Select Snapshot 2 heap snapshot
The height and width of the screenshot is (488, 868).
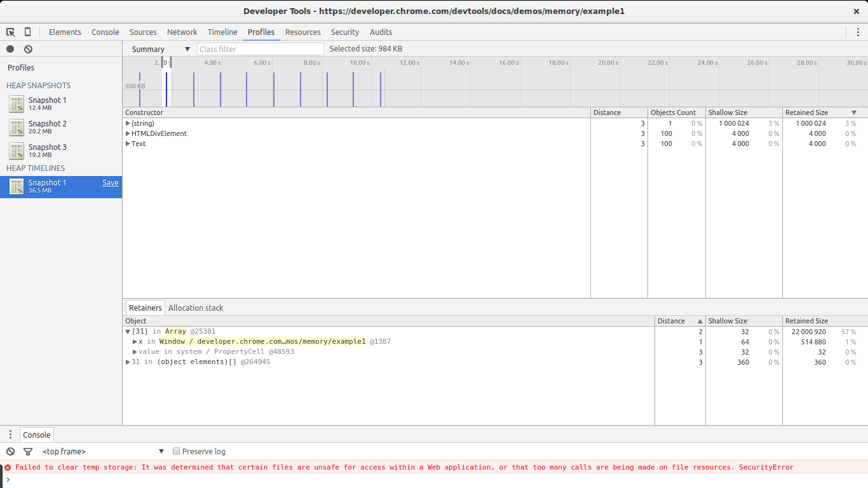pos(47,126)
